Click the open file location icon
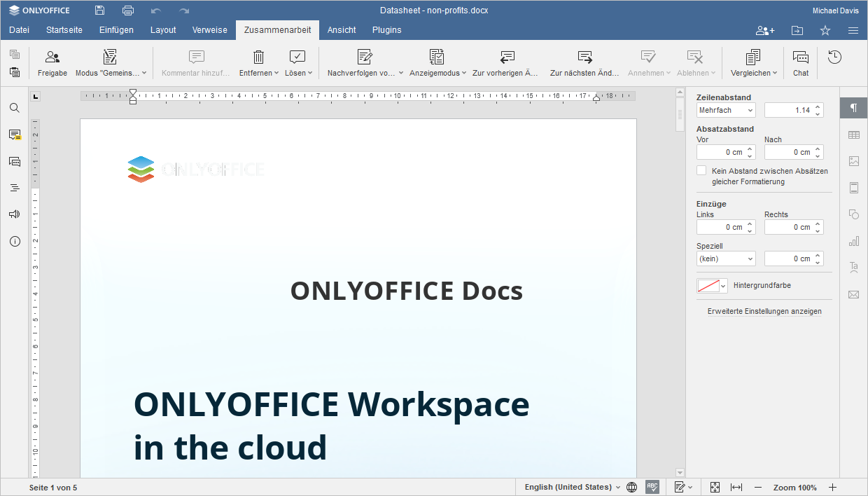The height and width of the screenshot is (496, 868). [797, 30]
